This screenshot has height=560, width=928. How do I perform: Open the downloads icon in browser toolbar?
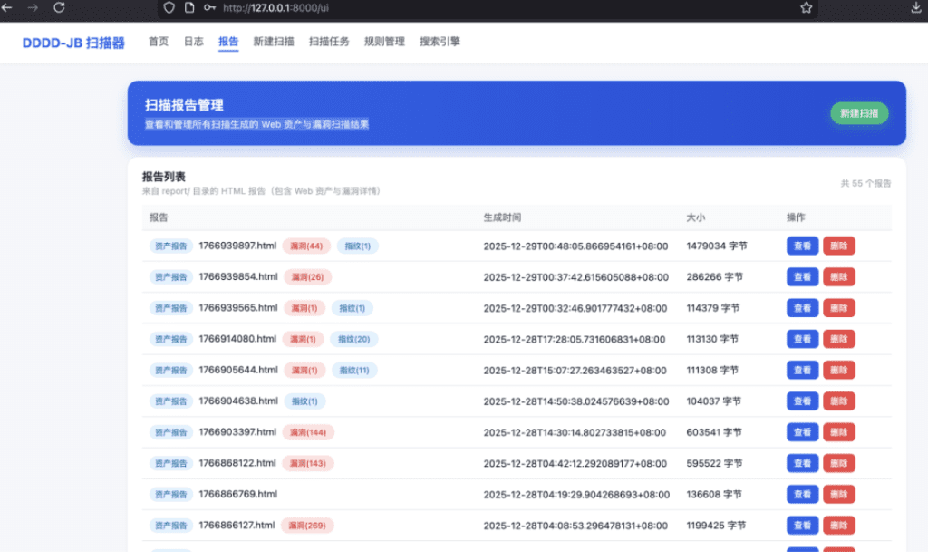tap(917, 10)
